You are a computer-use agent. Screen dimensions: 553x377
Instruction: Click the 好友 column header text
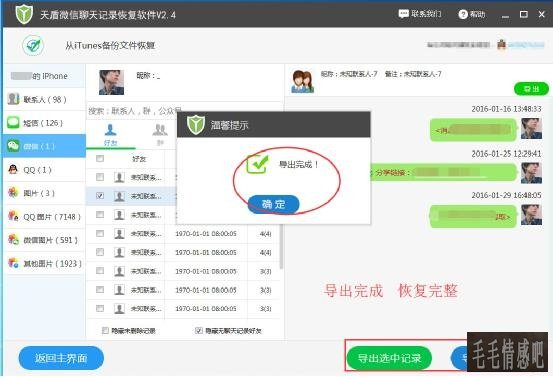click(x=139, y=159)
